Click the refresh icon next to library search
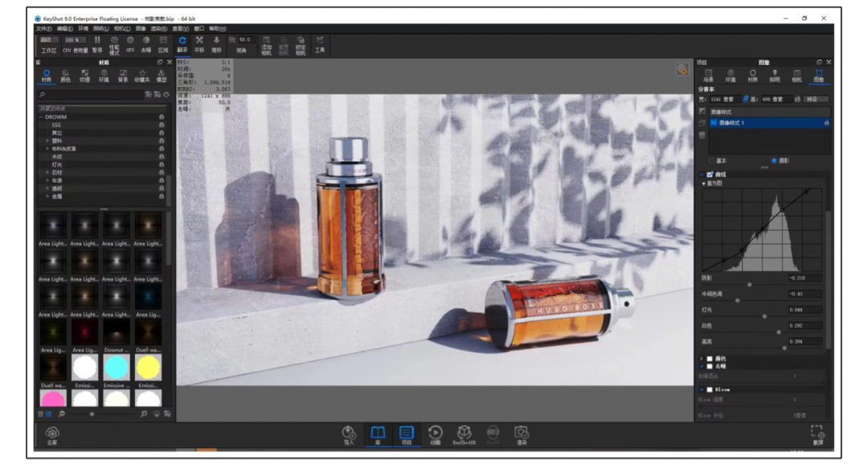868x465 pixels. pyautogui.click(x=166, y=95)
